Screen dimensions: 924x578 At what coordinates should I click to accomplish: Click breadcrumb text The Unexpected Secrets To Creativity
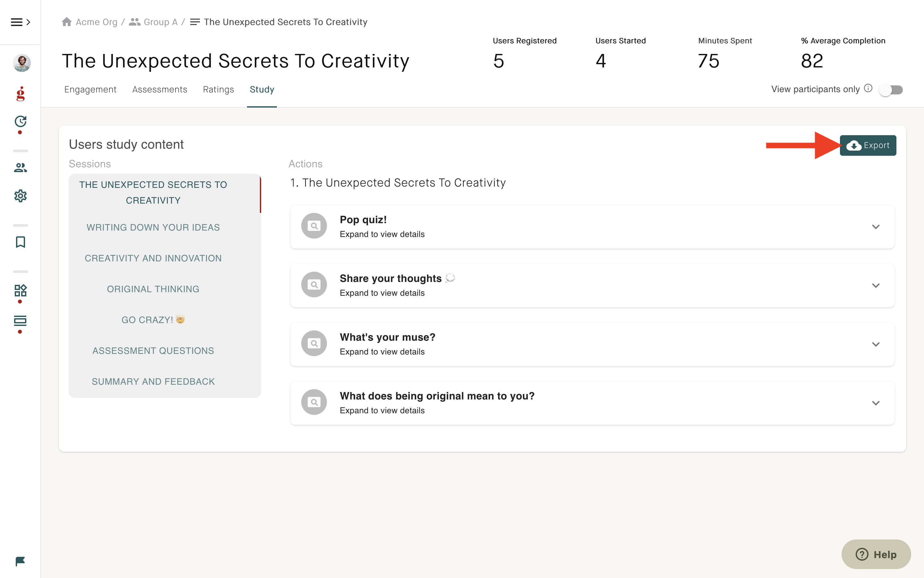pyautogui.click(x=285, y=22)
